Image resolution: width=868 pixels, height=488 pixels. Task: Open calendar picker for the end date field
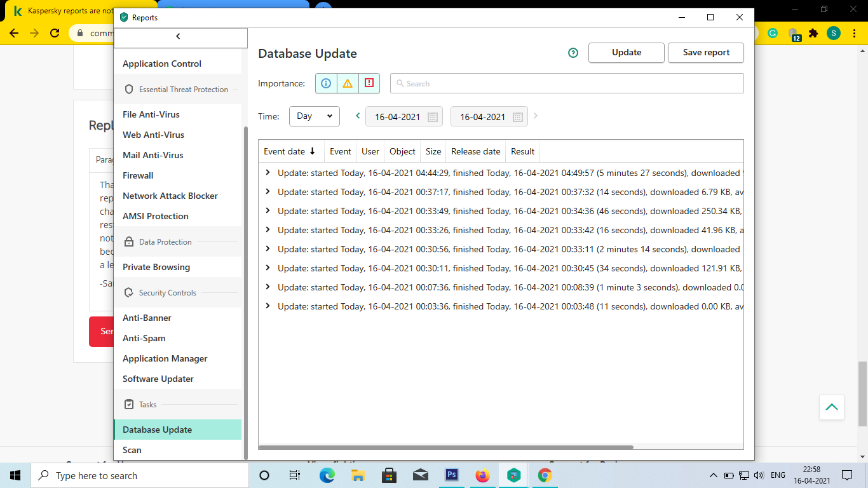click(518, 117)
